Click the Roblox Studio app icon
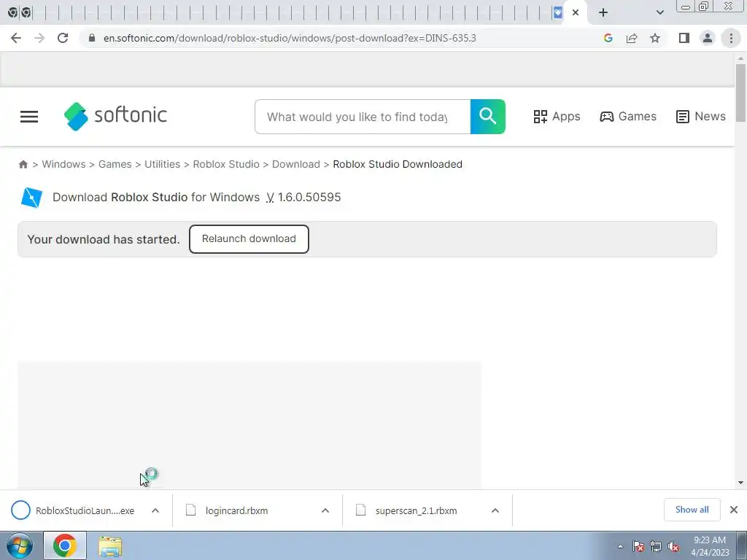This screenshot has width=747, height=560. click(x=31, y=197)
